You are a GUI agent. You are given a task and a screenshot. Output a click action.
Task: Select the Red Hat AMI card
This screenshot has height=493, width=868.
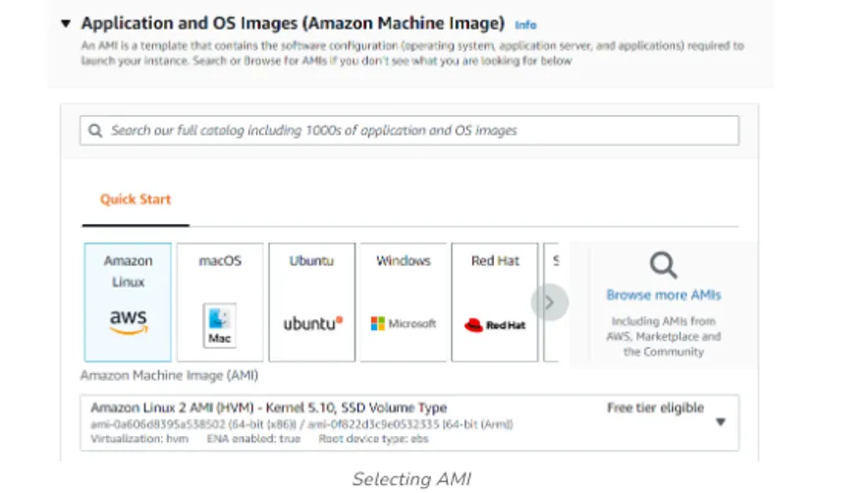(x=495, y=302)
